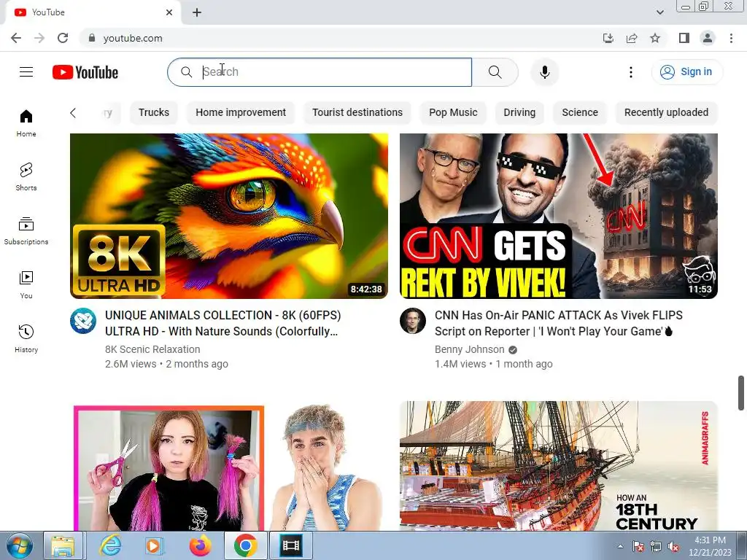Open the 18th Century ship thumbnail
Screen dimensions: 747x560
(x=558, y=466)
